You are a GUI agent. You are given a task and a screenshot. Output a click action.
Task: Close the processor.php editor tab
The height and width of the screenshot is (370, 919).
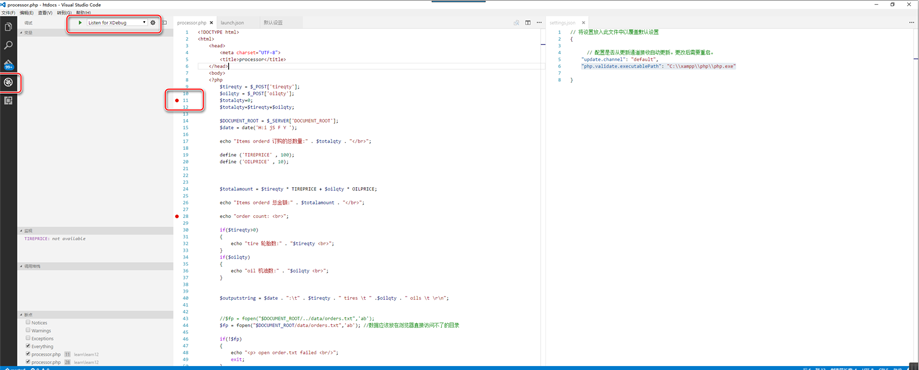pyautogui.click(x=212, y=23)
